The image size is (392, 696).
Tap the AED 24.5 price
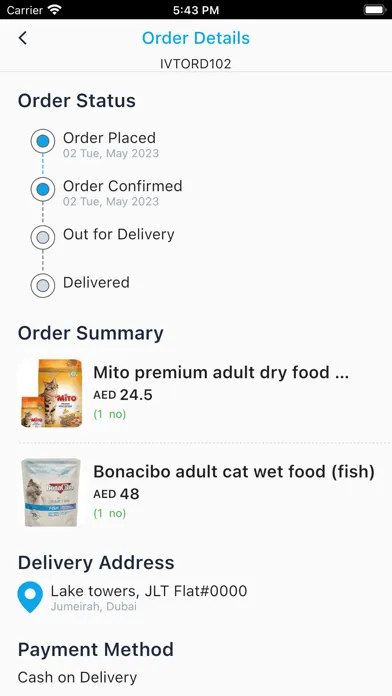pyautogui.click(x=123, y=395)
